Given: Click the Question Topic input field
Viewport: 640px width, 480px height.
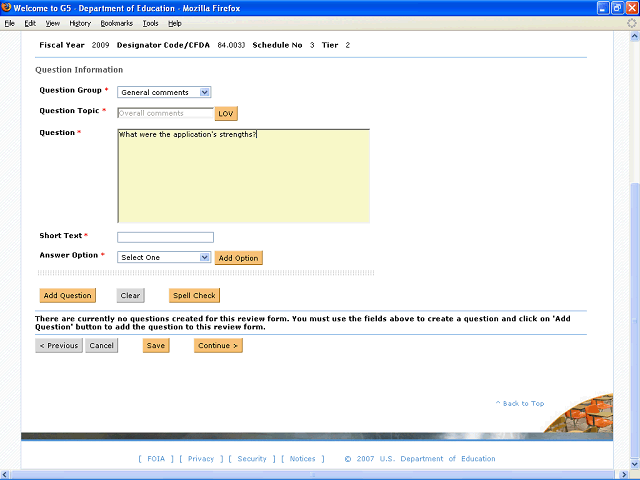Looking at the screenshot, I should (x=165, y=113).
